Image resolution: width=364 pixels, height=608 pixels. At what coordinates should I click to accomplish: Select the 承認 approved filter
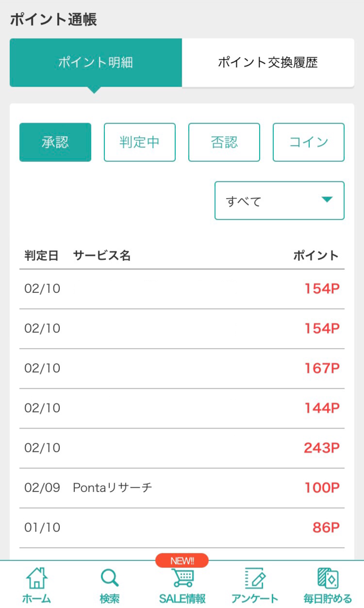55,142
